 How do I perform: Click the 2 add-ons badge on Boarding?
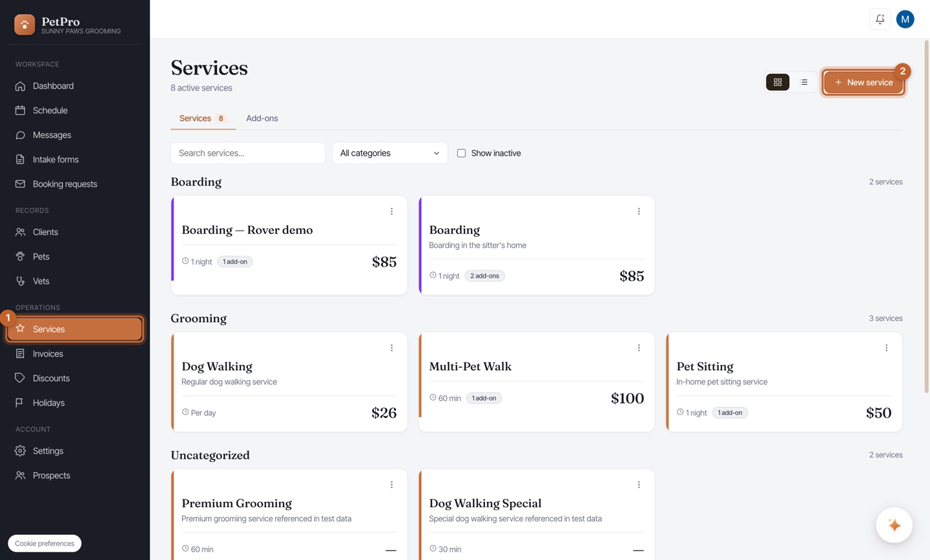tap(485, 276)
